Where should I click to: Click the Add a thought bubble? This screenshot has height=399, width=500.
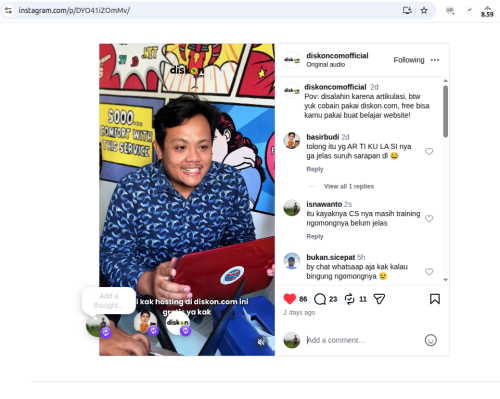pos(109,300)
